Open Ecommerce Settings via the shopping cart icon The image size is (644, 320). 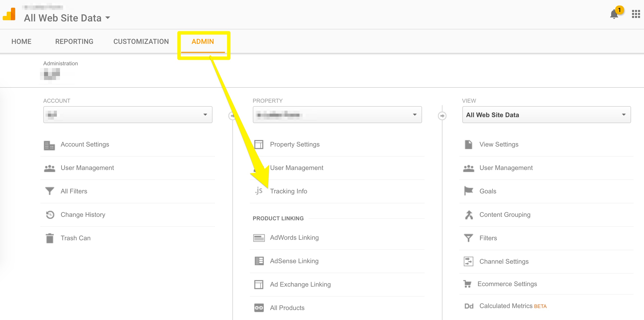point(469,284)
